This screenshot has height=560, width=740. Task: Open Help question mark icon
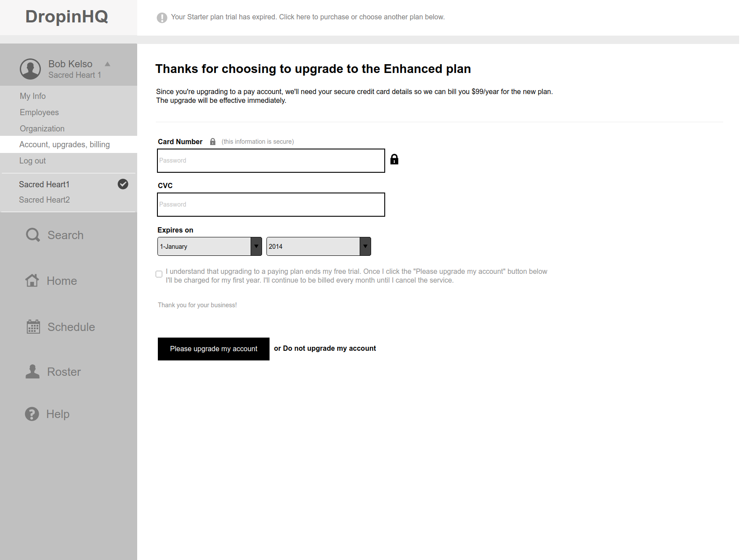click(x=32, y=414)
